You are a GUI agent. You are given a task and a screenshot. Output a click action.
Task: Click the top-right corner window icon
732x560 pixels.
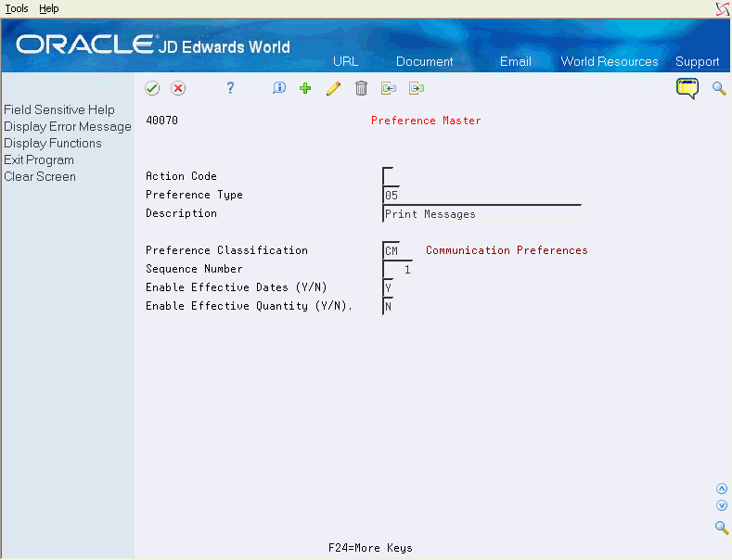tap(723, 9)
